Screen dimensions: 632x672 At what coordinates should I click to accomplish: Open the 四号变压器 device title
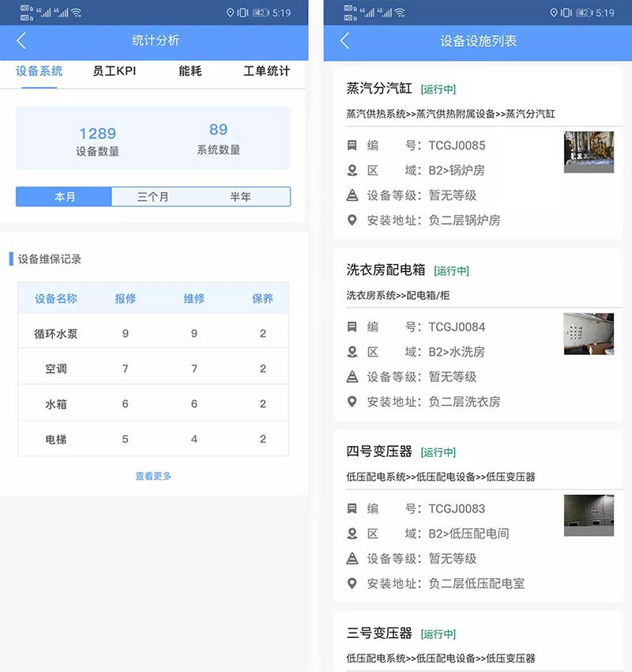click(x=379, y=451)
